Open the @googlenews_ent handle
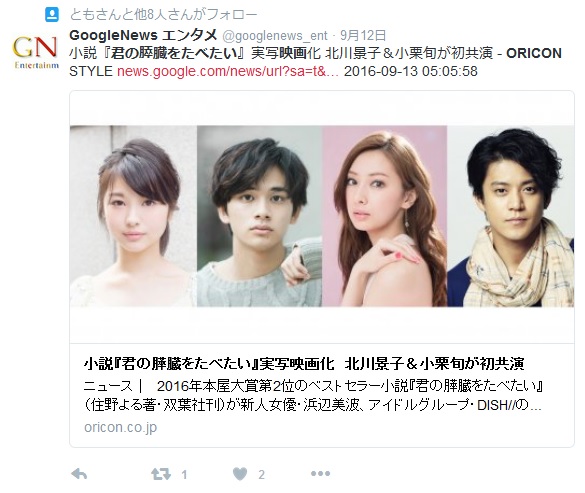Viewport: 585px width, 493px height. tap(275, 36)
